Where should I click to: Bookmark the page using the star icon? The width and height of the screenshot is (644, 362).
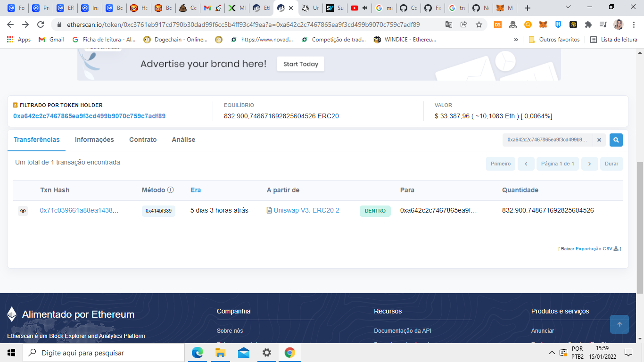479,25
